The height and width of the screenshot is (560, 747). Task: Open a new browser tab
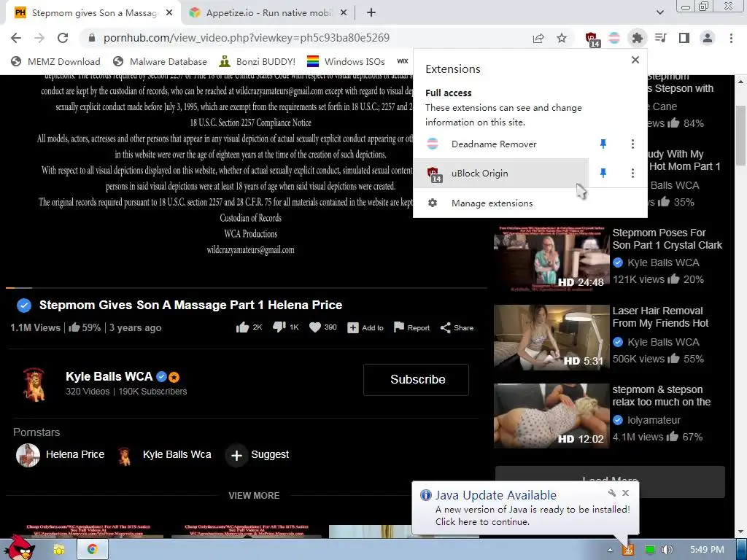[371, 13]
